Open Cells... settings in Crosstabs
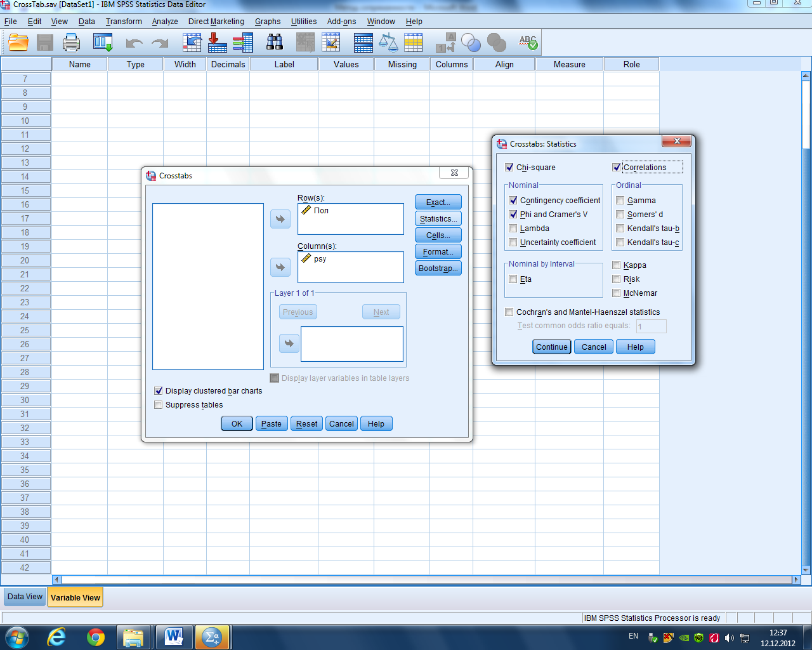812x650 pixels. click(438, 235)
